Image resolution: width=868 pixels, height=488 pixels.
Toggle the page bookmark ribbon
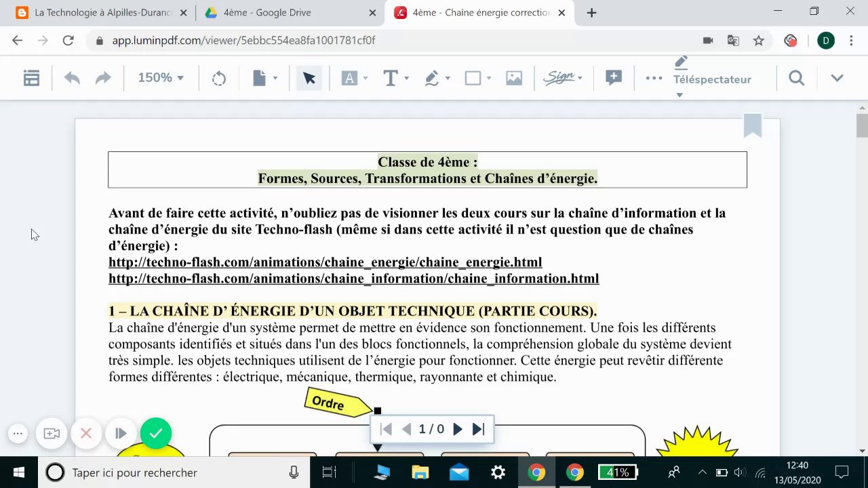(x=753, y=126)
